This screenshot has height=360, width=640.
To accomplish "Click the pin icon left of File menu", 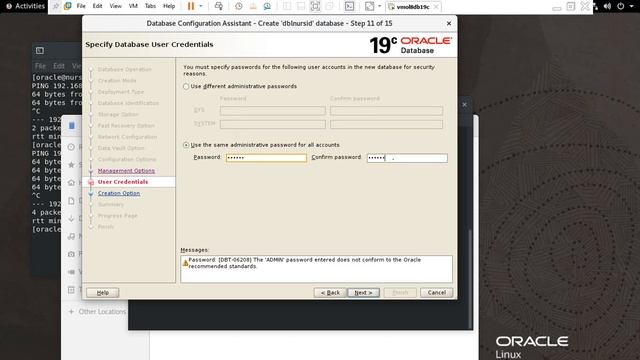I will point(56,6).
